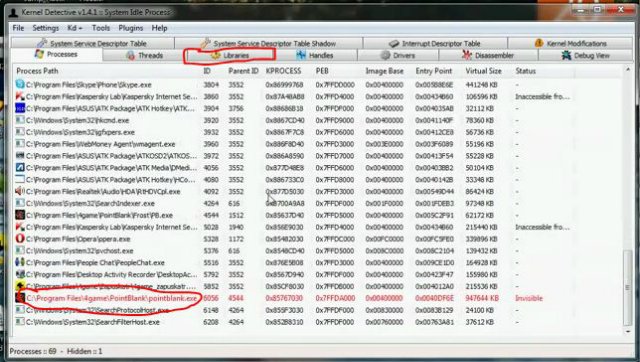Click the wmagent.exe process icon
The width and height of the screenshot is (640, 362).
(20, 144)
